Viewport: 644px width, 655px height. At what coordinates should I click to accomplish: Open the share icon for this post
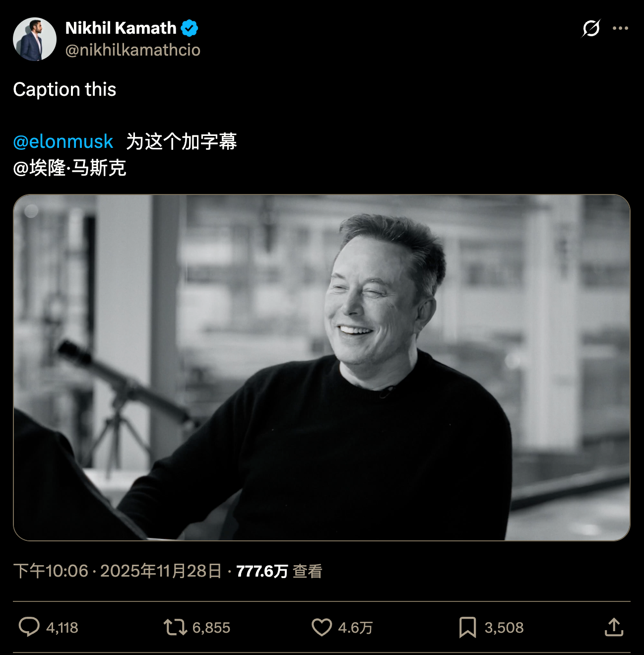(615, 628)
